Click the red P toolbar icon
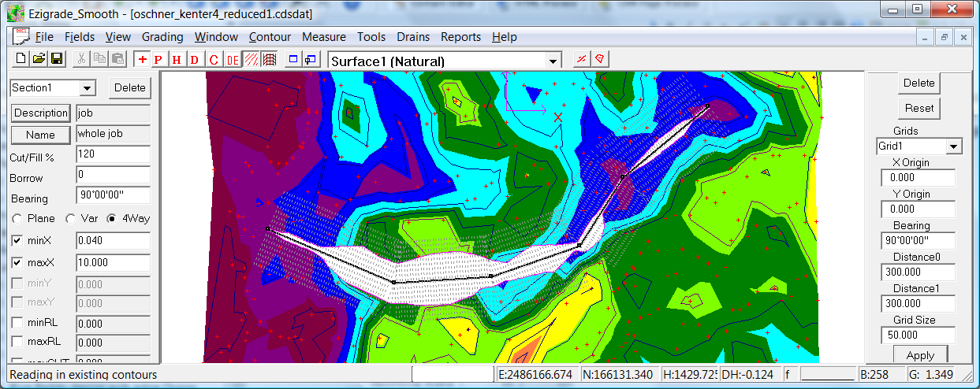The width and height of the screenshot is (980, 389). pyautogui.click(x=158, y=60)
